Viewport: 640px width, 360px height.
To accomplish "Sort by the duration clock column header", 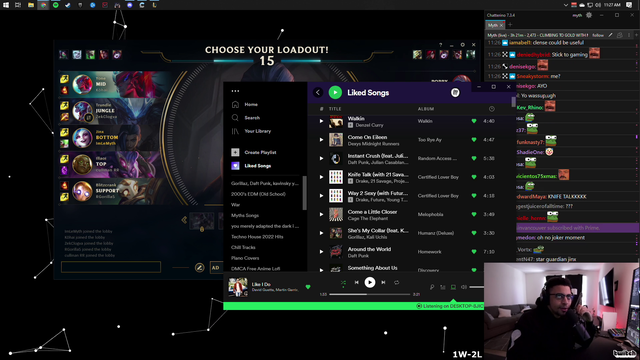I will pos(491,109).
